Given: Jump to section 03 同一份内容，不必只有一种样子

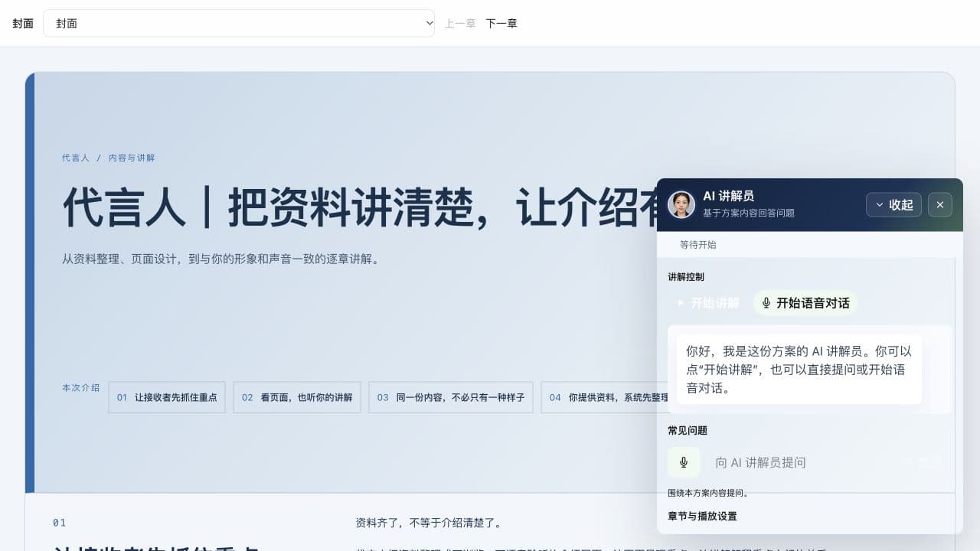Looking at the screenshot, I should (x=451, y=397).
